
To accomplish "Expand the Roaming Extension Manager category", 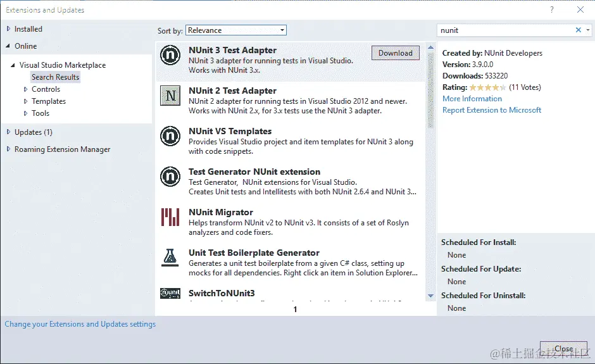I will (8, 149).
